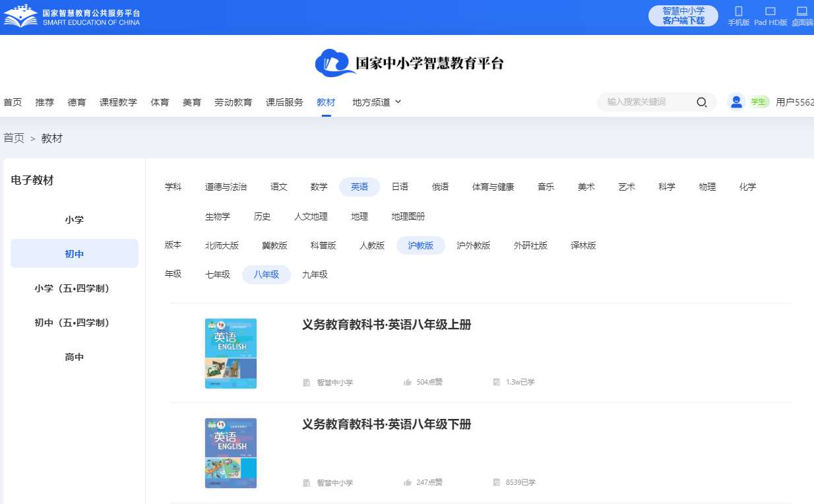The height and width of the screenshot is (504, 814).
Task: Choose the 外研社版 edition
Action: pyautogui.click(x=531, y=245)
